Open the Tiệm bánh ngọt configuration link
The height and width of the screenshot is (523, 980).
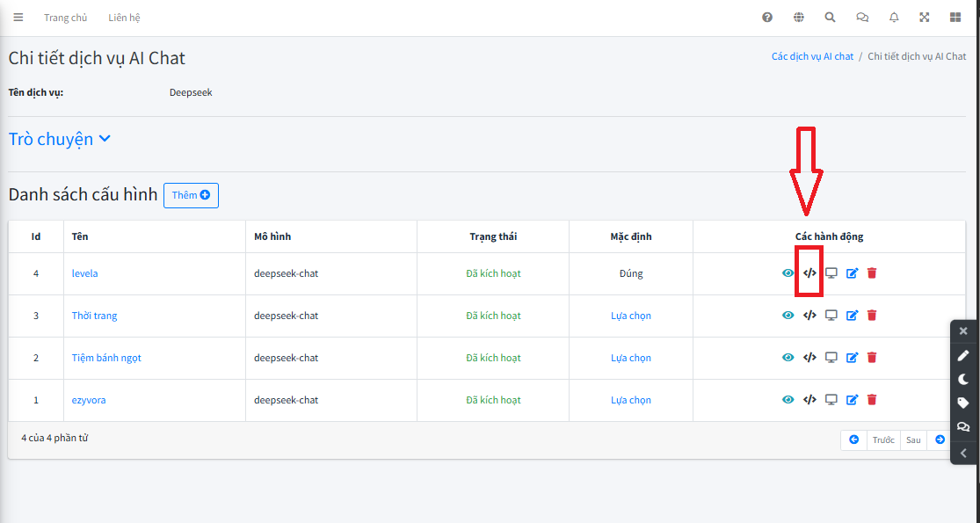click(x=106, y=358)
